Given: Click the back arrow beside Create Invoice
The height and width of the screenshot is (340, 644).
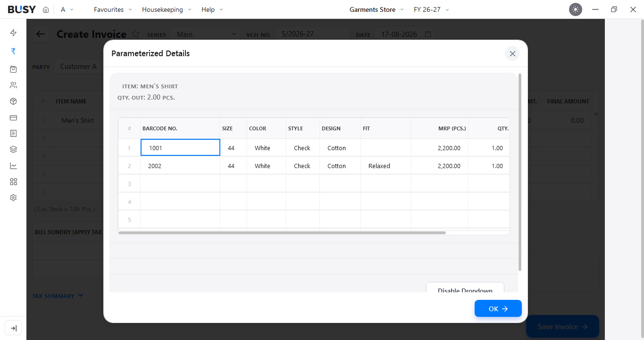Looking at the screenshot, I should 41,34.
